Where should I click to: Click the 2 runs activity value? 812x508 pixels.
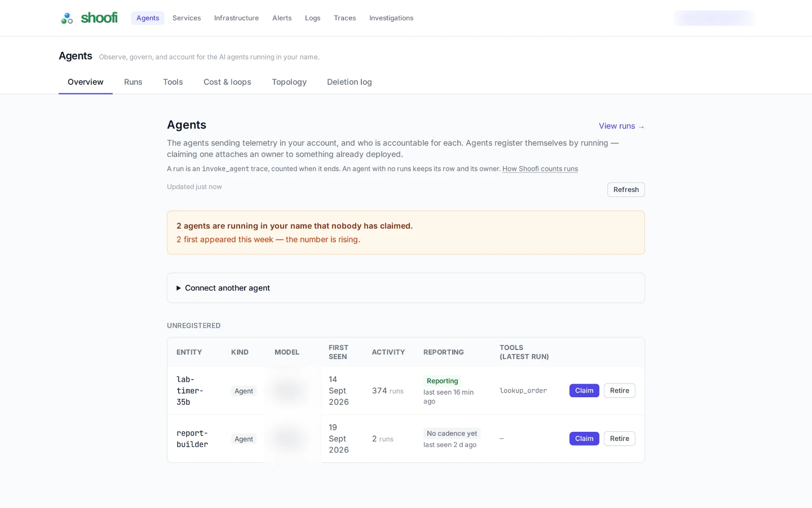coord(383,439)
